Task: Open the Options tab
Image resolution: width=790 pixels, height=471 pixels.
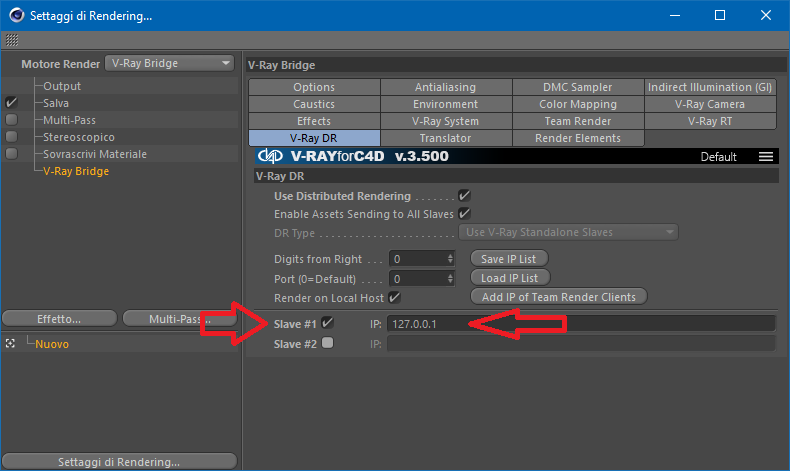Action: pyautogui.click(x=314, y=87)
